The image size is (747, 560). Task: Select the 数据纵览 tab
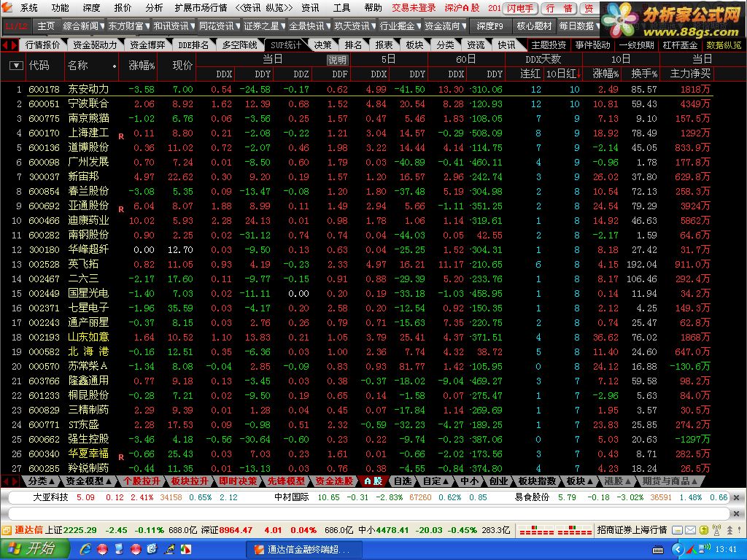(724, 45)
